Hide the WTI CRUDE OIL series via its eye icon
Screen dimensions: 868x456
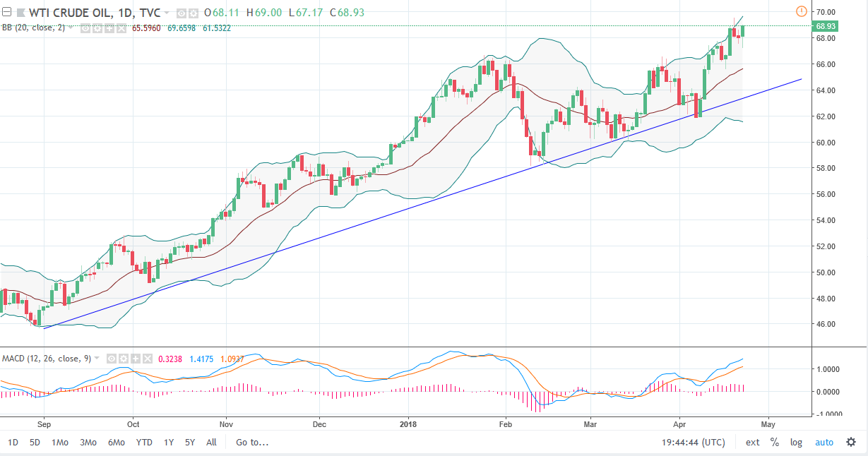180,13
